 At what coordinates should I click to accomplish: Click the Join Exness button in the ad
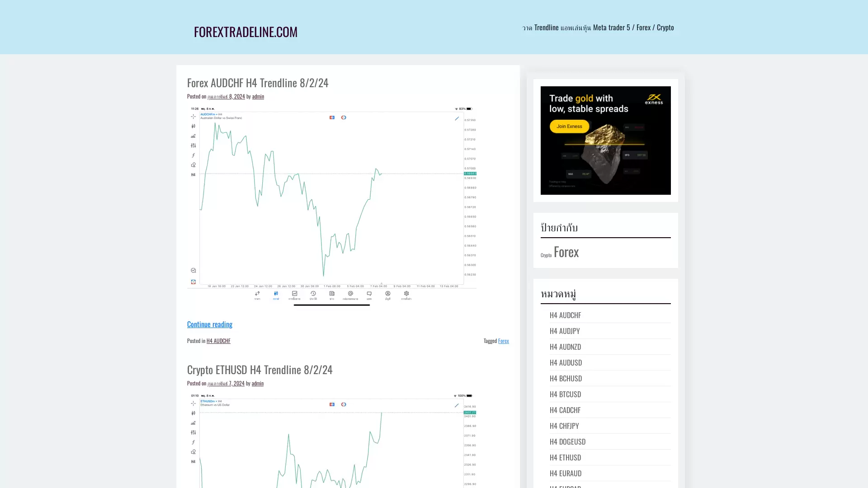tap(569, 127)
